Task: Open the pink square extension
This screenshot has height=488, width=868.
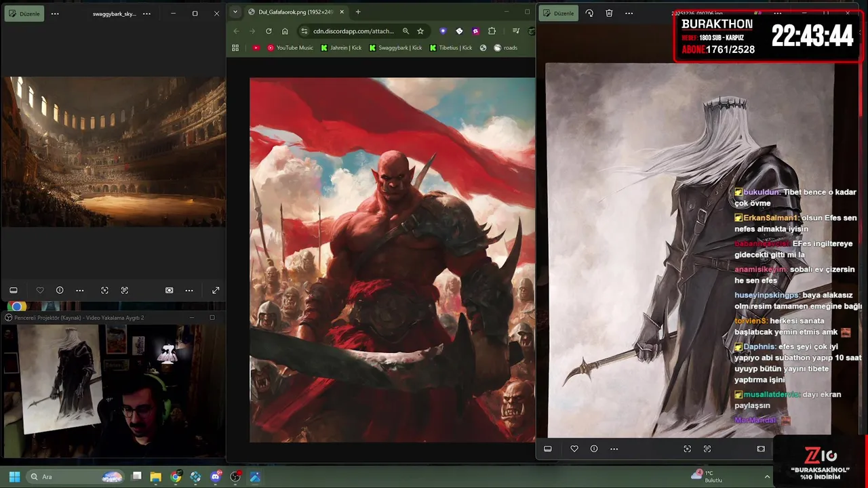Action: tap(475, 31)
